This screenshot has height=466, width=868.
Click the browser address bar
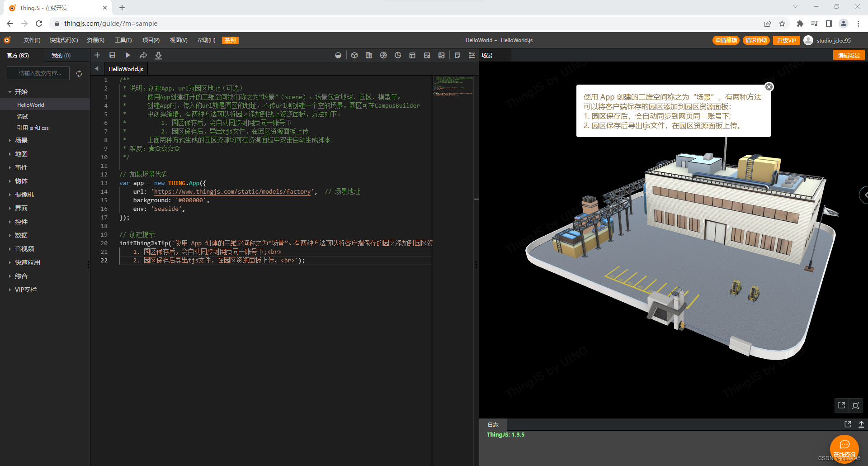point(407,24)
